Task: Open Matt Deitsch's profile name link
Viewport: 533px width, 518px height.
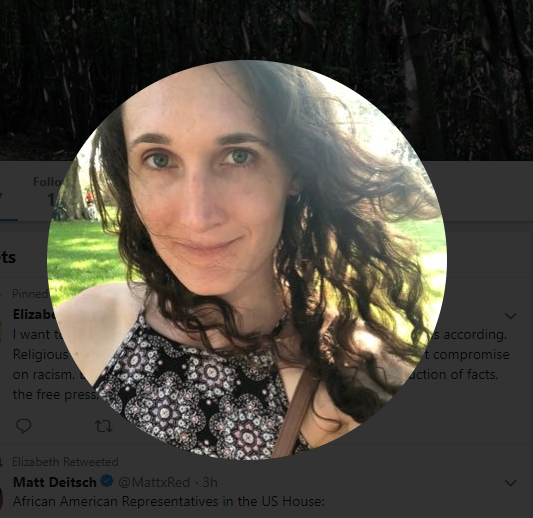Action: (x=54, y=482)
